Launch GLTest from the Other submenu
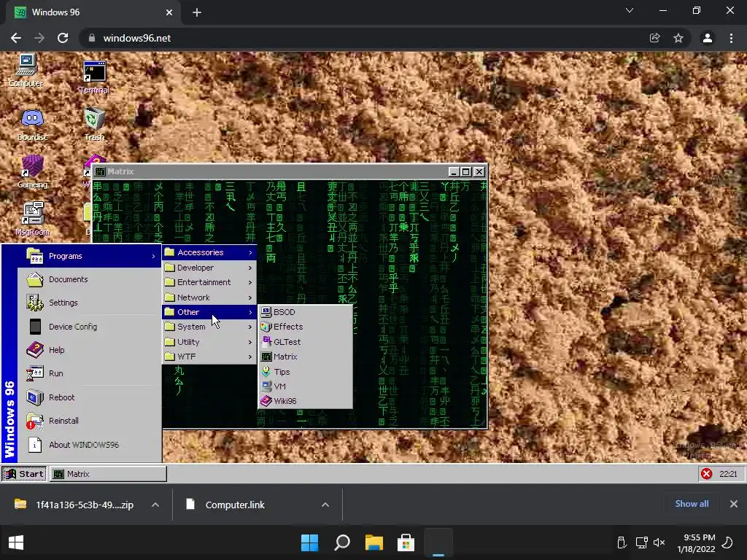747x560 pixels. (305, 342)
